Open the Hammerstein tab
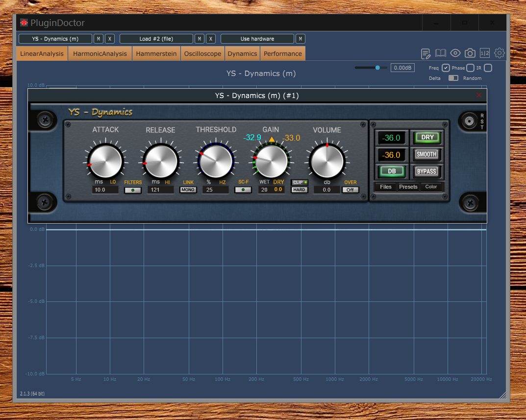This screenshot has height=420, width=526. coord(156,54)
